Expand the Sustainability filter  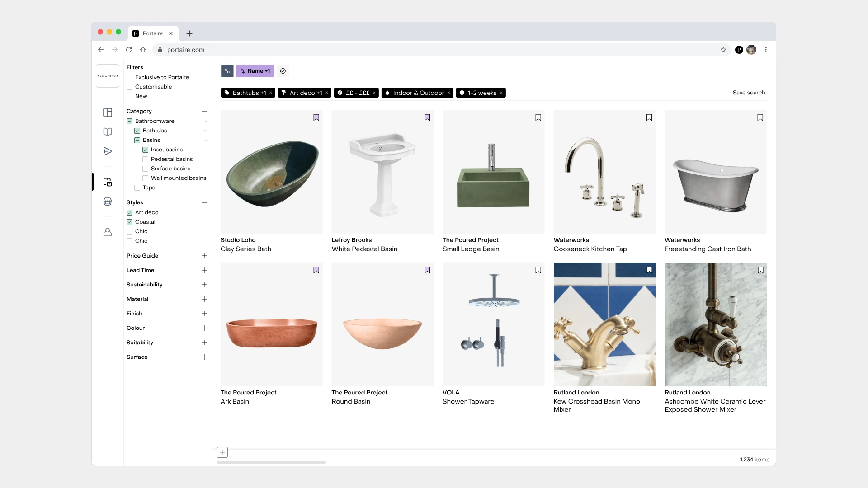click(204, 285)
